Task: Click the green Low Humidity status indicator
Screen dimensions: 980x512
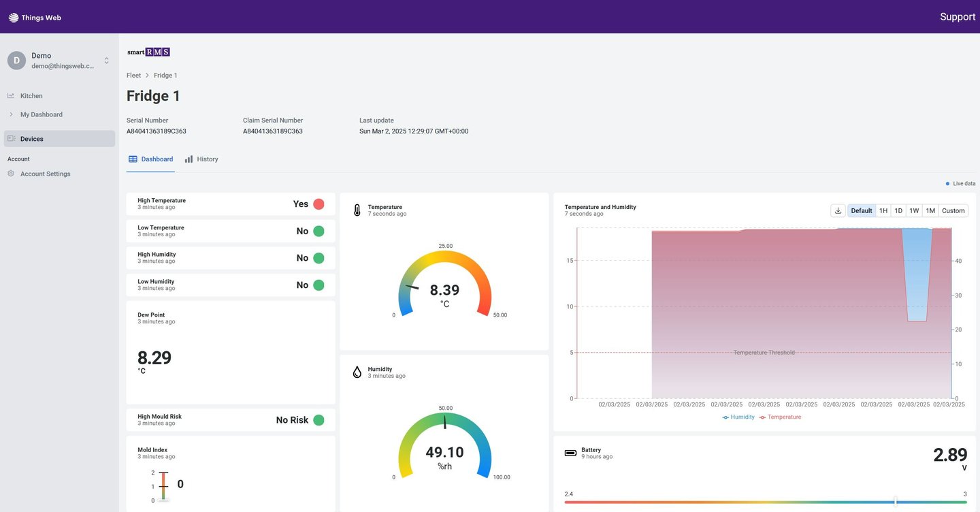Action: [318, 285]
